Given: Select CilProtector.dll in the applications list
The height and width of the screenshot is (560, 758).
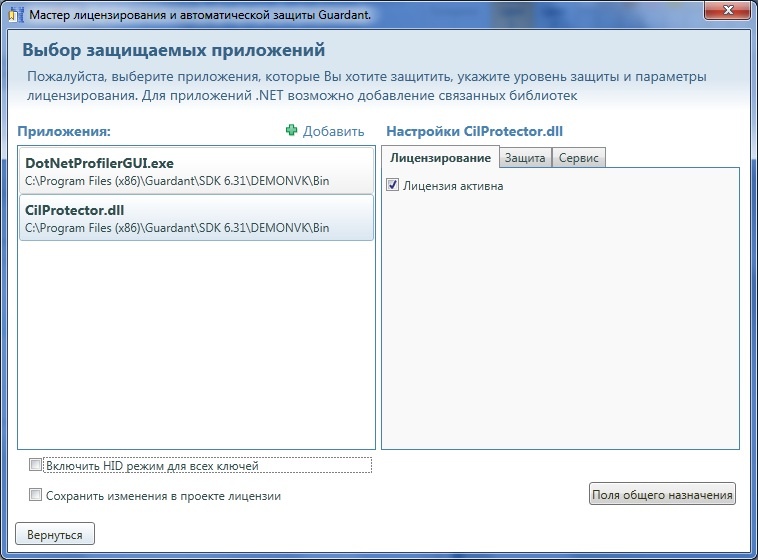Looking at the screenshot, I should coord(197,218).
